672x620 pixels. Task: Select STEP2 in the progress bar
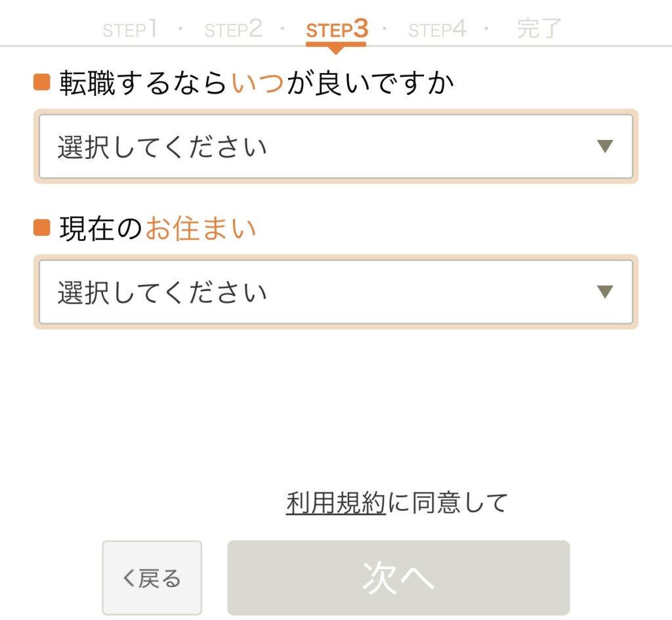pyautogui.click(x=233, y=29)
